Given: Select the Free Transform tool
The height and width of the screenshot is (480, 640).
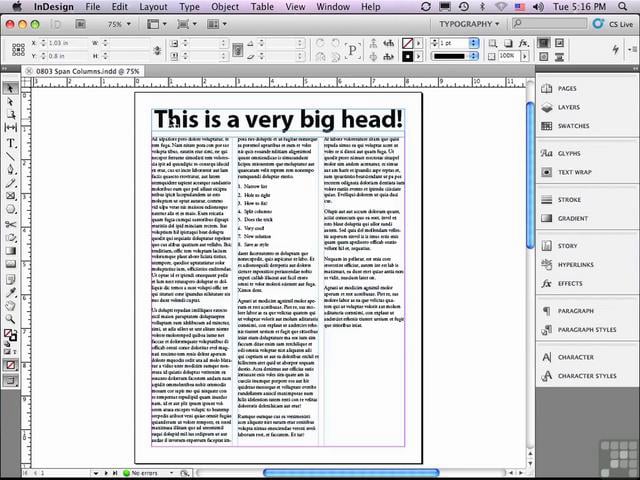Looking at the screenshot, I should pos(10,238).
